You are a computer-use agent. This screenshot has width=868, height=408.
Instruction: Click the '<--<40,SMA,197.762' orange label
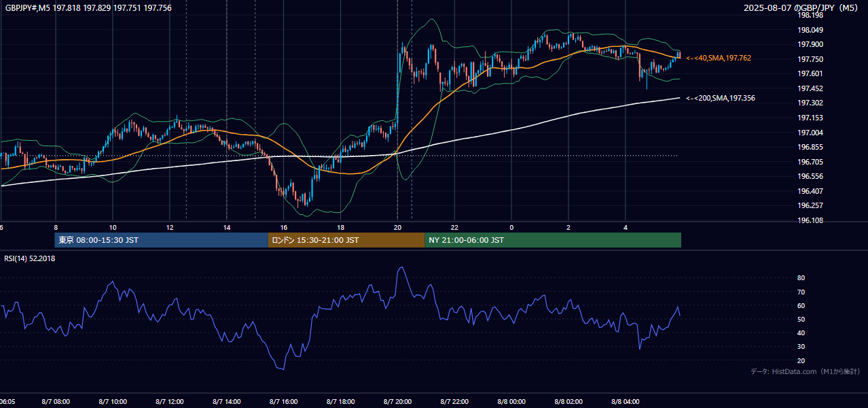[x=718, y=58]
